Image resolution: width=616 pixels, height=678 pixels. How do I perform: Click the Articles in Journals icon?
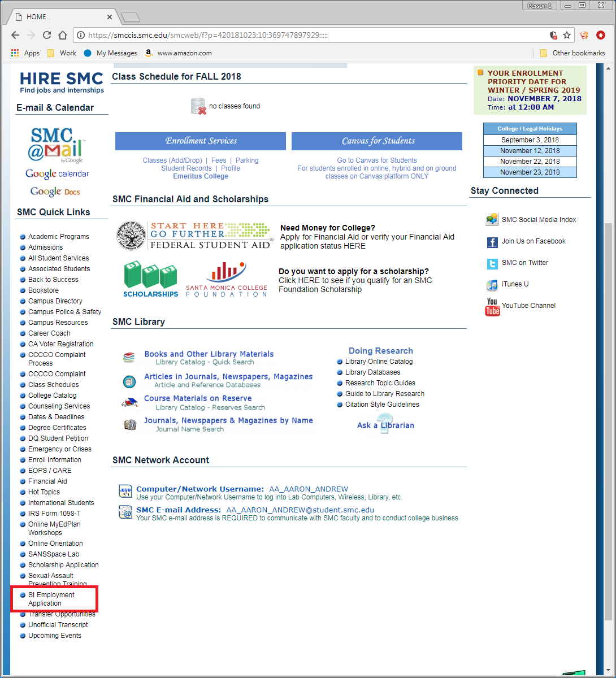click(129, 382)
